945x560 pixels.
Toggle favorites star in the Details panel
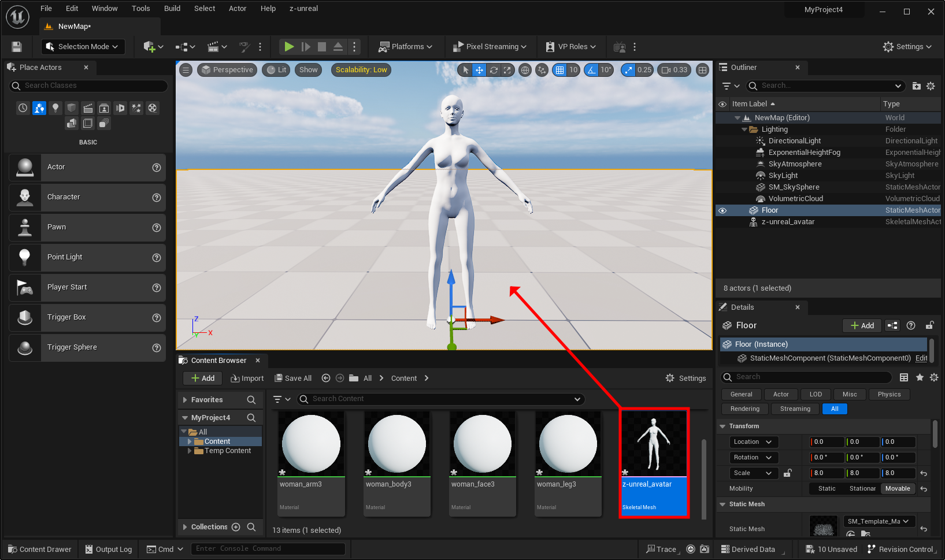point(920,377)
